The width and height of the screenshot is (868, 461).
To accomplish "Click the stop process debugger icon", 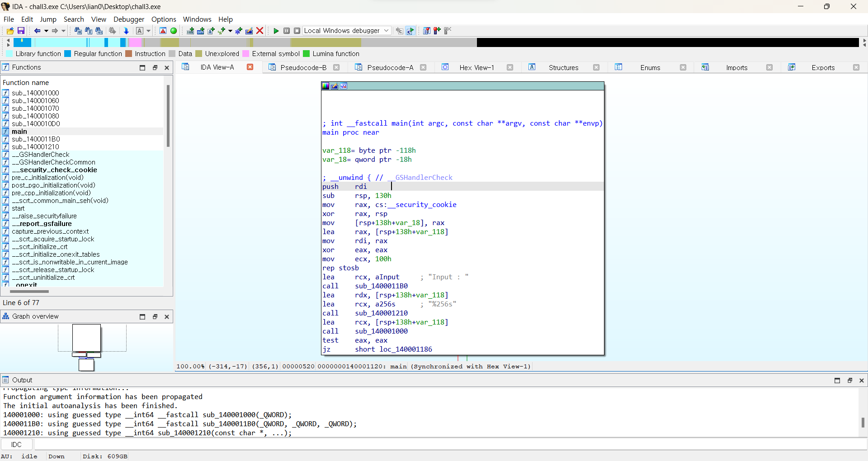I will tap(297, 31).
